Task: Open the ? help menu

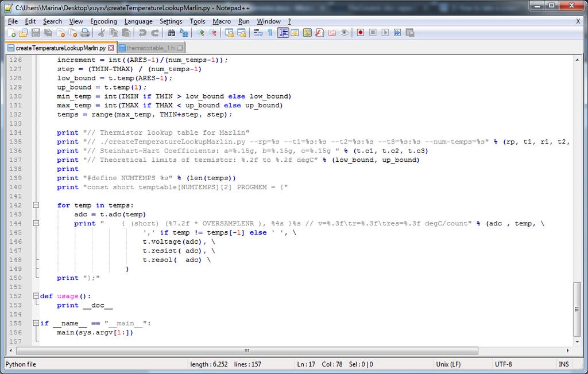Action: point(289,21)
